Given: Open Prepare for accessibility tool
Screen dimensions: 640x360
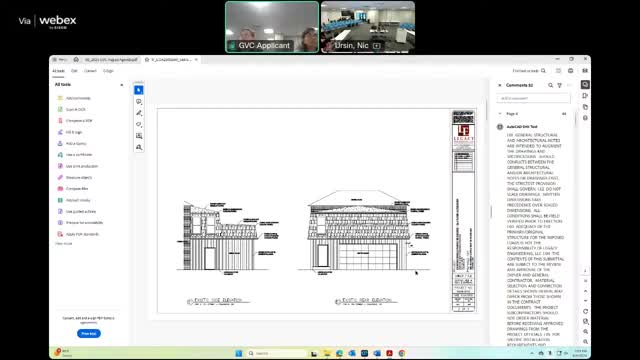Looking at the screenshot, I should pyautogui.click(x=80, y=223).
